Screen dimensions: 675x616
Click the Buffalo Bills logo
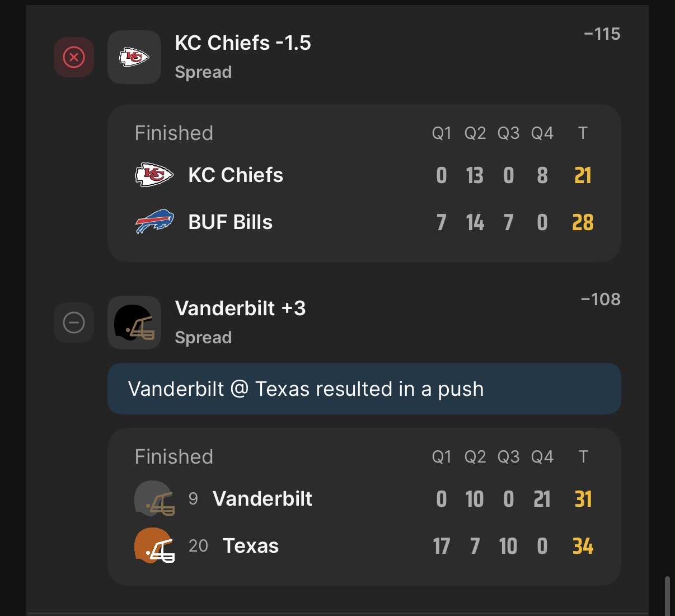coord(154,222)
